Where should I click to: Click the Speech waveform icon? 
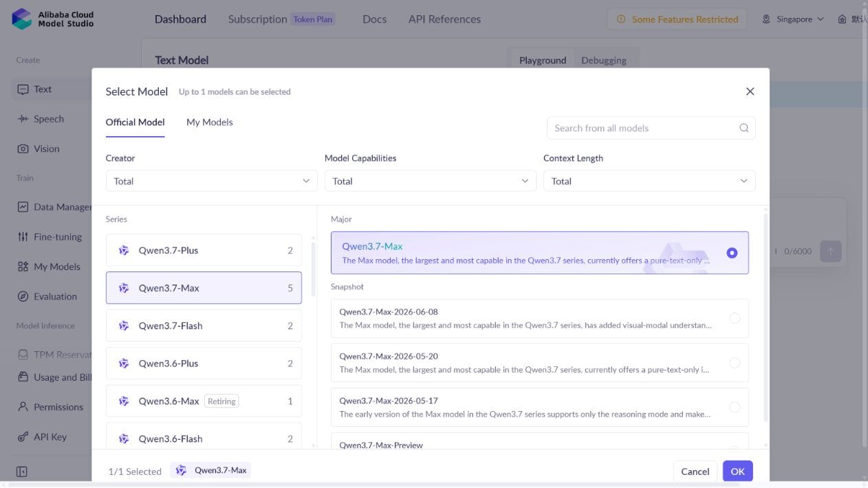[23, 119]
